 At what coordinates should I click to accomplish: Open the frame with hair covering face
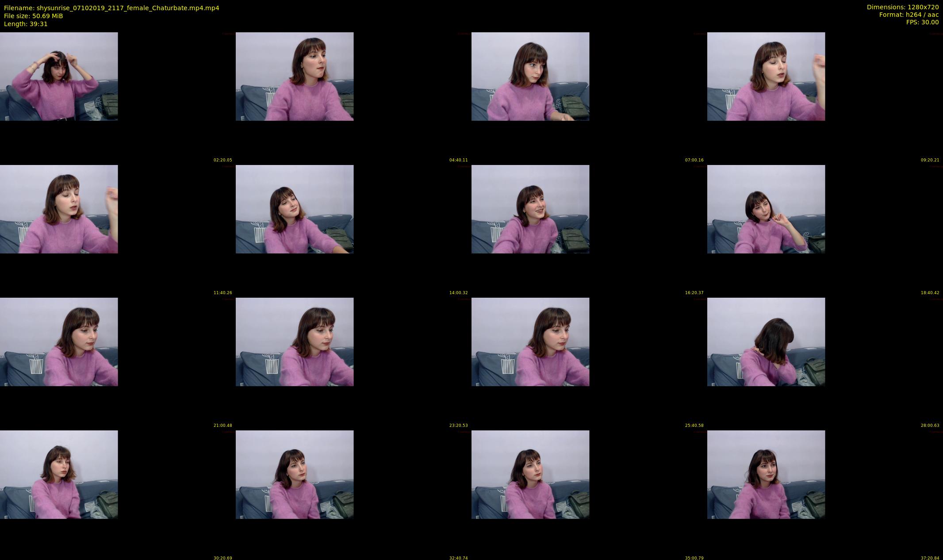766,341
